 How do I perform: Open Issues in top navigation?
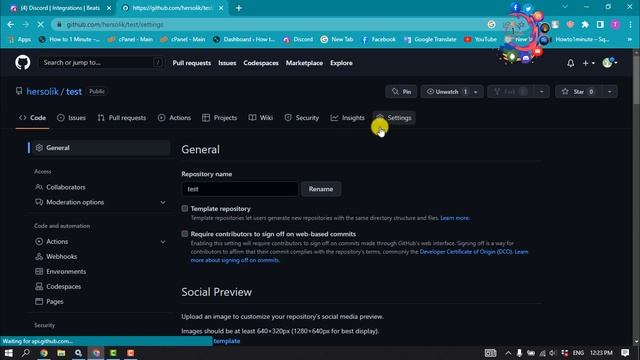pos(227,63)
